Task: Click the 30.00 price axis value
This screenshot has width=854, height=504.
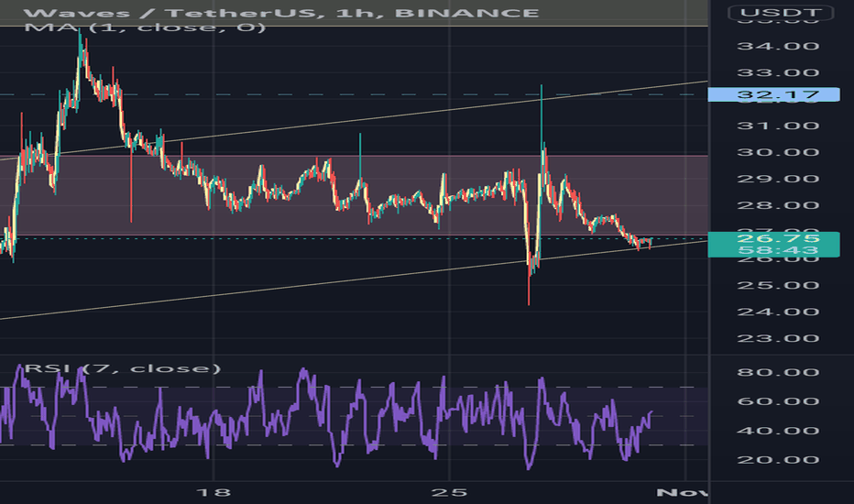Action: pyautogui.click(x=778, y=152)
